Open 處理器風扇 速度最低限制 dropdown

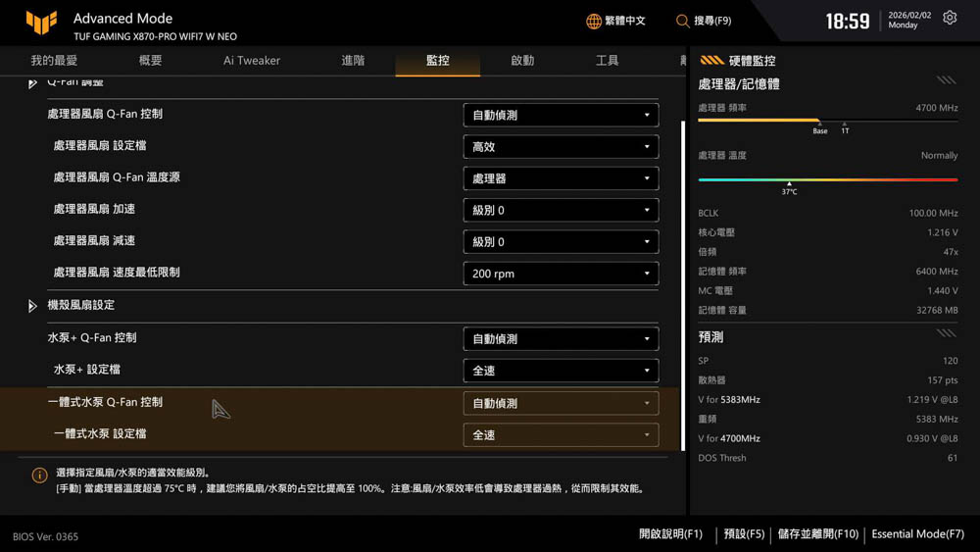coord(560,274)
